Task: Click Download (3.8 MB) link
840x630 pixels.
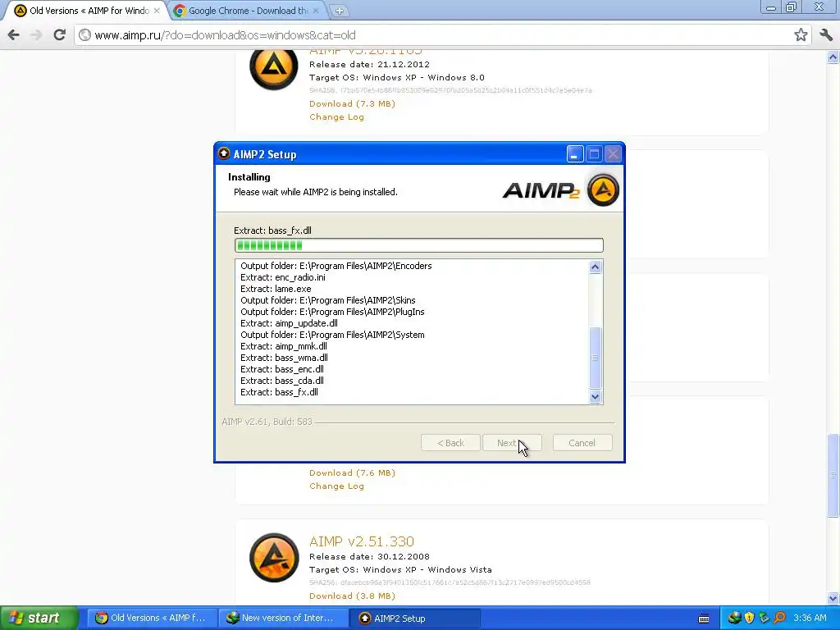Action: [352, 596]
